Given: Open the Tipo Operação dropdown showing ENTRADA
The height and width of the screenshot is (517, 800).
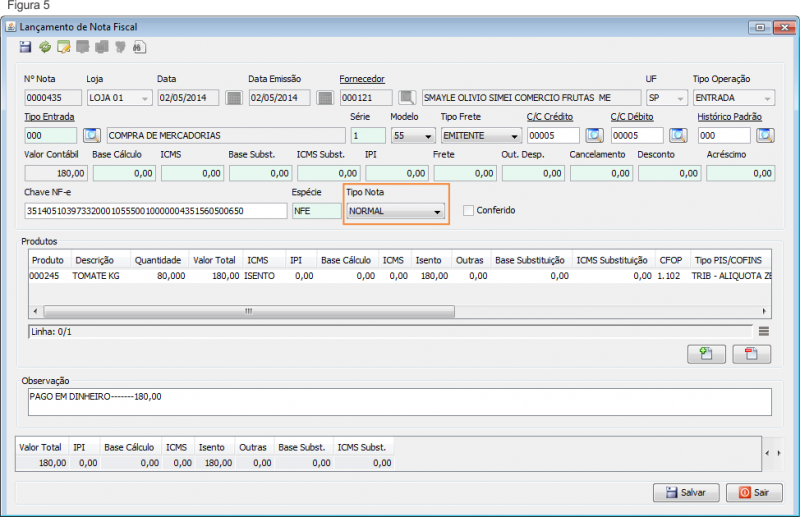Looking at the screenshot, I should 733,97.
